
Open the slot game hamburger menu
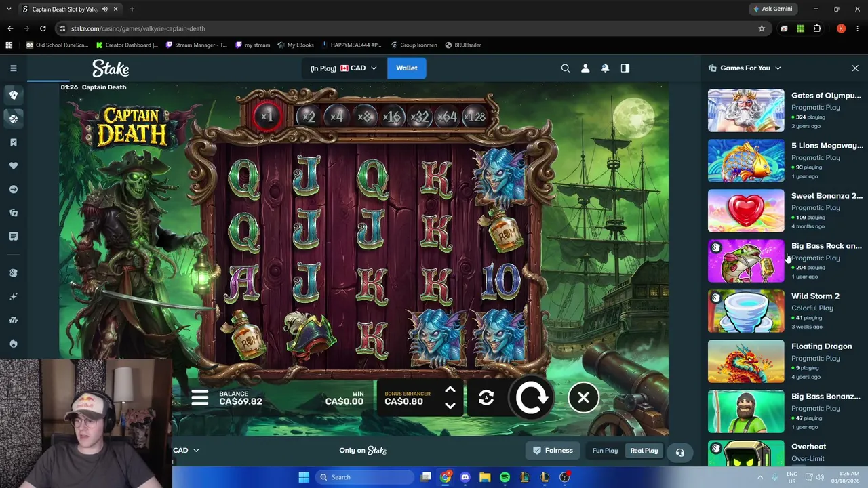click(199, 397)
